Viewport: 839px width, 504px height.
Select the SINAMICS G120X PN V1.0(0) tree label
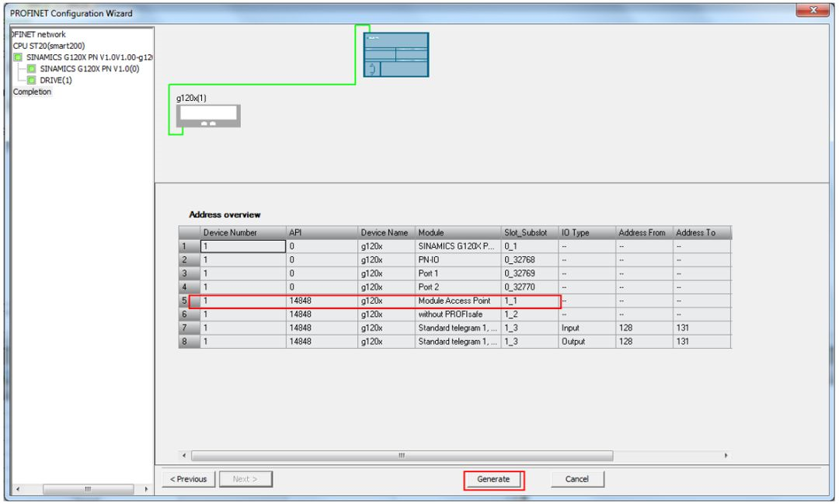89,68
